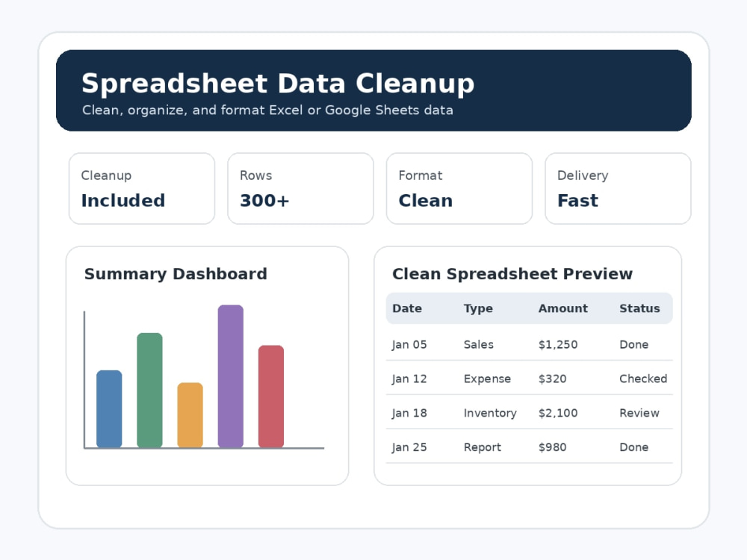Select the Jan 05 Sales row

530,344
